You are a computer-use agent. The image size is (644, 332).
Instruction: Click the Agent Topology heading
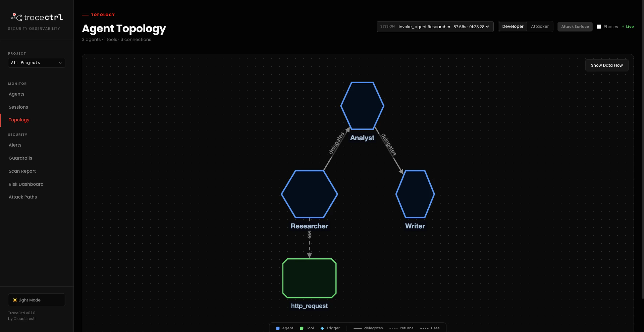[x=124, y=29]
